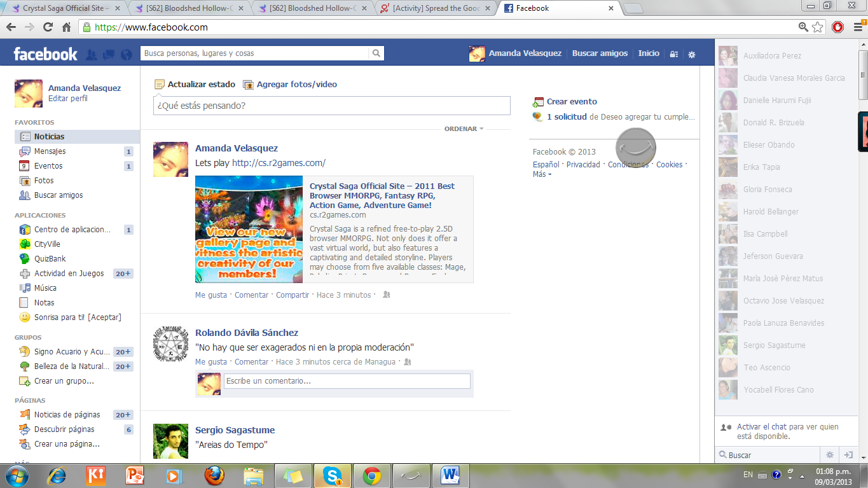Like Rolando Dávila Sánchez's post
868x488 pixels.
click(210, 362)
